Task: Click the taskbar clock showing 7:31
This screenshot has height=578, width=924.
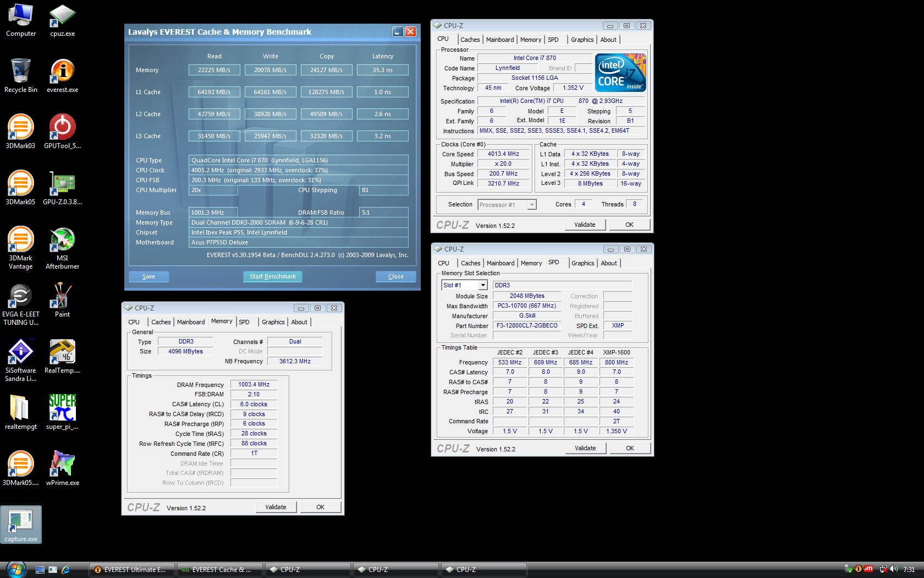Action: (909, 570)
